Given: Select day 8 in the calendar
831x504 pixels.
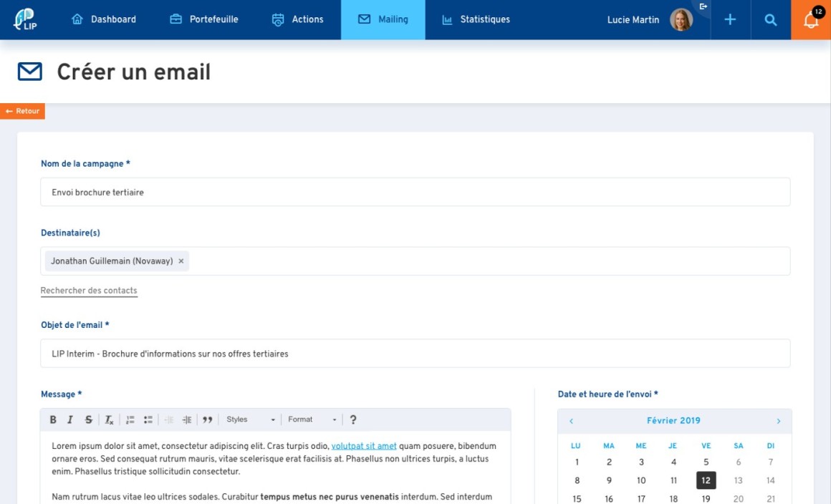Looking at the screenshot, I should pyautogui.click(x=577, y=480).
